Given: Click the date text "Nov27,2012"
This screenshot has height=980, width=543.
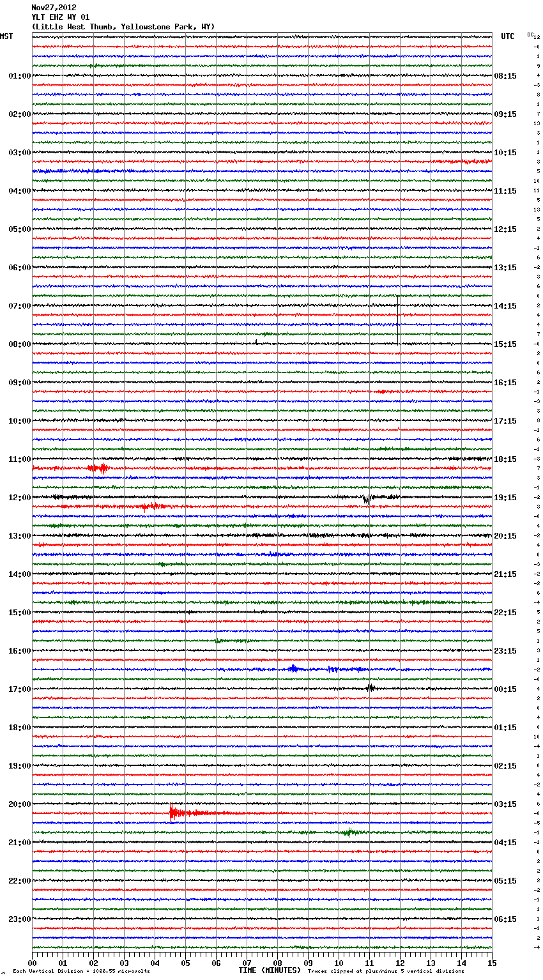Looking at the screenshot, I should point(54,8).
